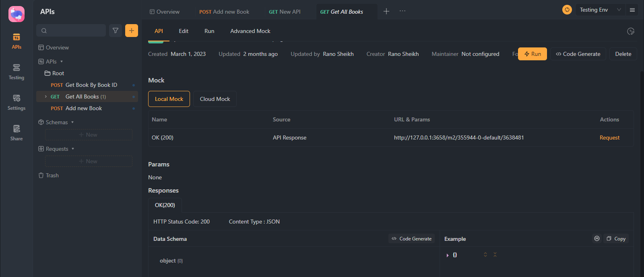Open the Testing Env environment dropdown
The image size is (644, 277).
click(x=601, y=10)
